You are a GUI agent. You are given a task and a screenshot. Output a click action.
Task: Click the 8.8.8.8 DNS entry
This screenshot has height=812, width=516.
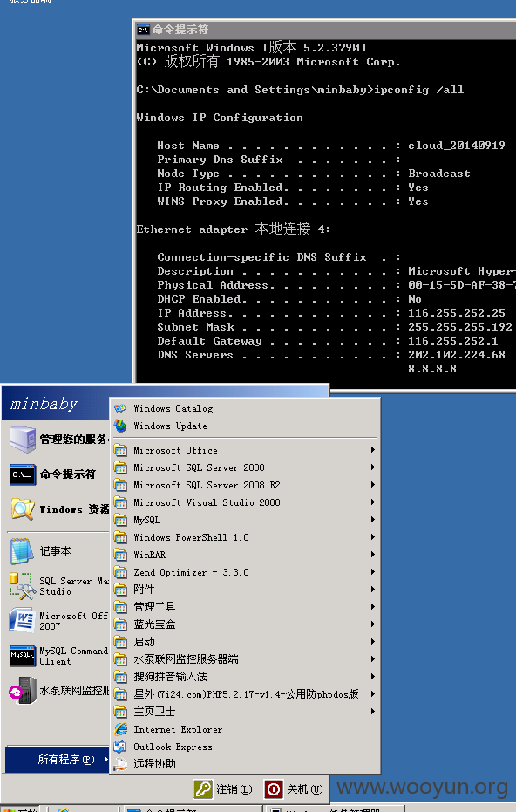coord(432,369)
